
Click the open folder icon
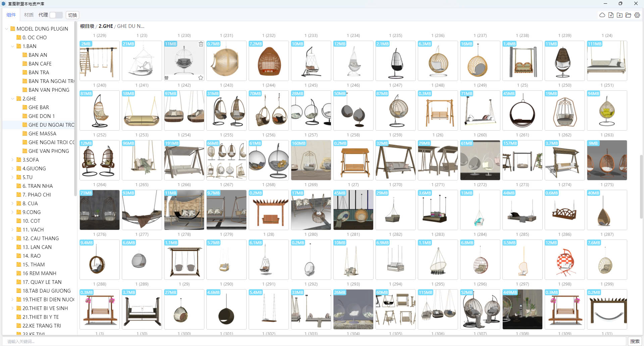point(628,15)
